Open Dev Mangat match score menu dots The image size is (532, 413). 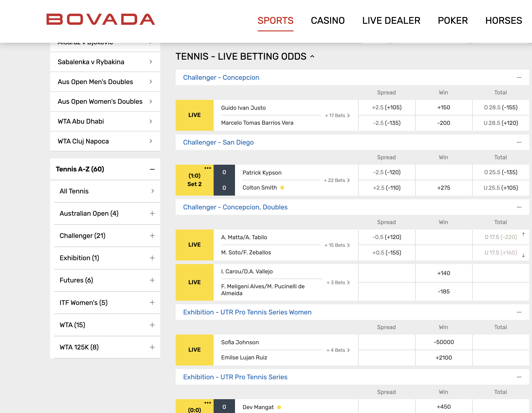pos(208,403)
